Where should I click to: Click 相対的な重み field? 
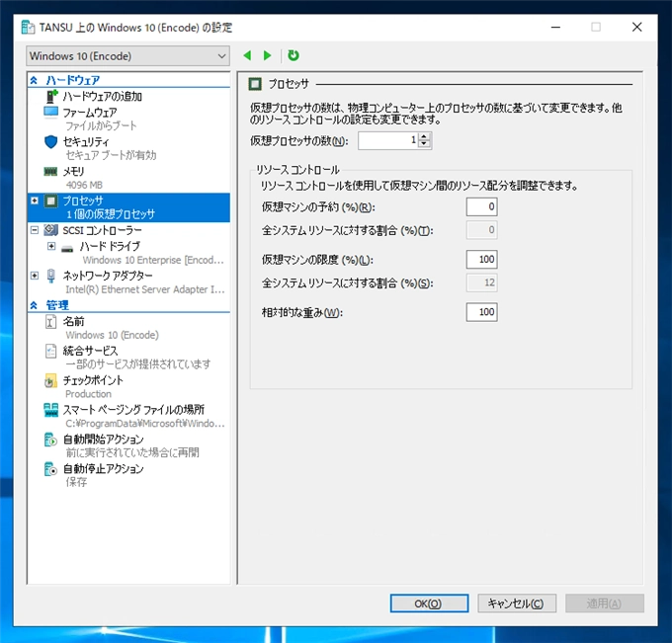coord(481,312)
